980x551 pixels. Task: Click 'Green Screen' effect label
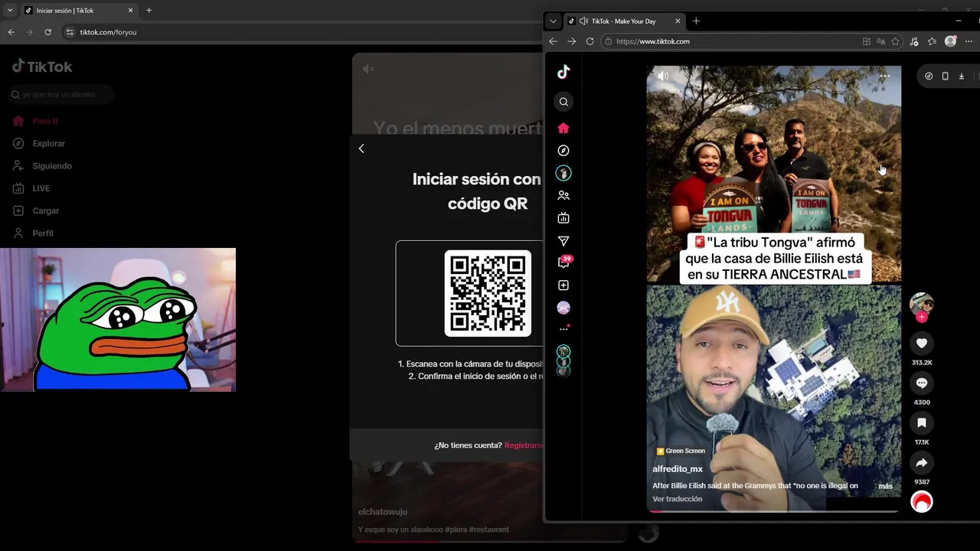pyautogui.click(x=681, y=451)
